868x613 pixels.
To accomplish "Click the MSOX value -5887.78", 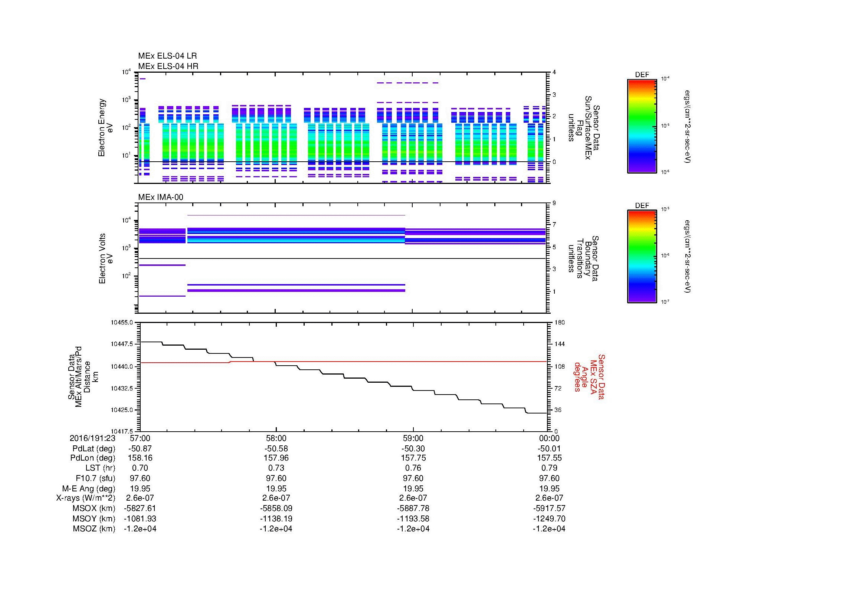I will (413, 508).
